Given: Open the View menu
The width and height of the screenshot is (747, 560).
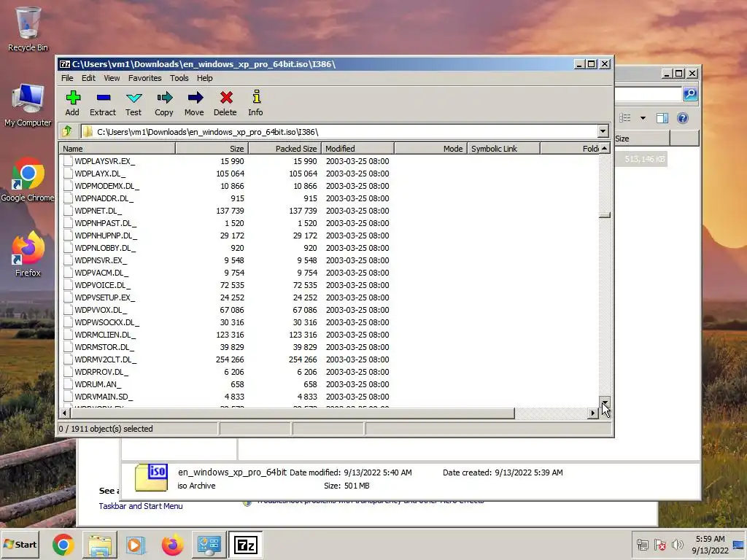Looking at the screenshot, I should click(112, 78).
